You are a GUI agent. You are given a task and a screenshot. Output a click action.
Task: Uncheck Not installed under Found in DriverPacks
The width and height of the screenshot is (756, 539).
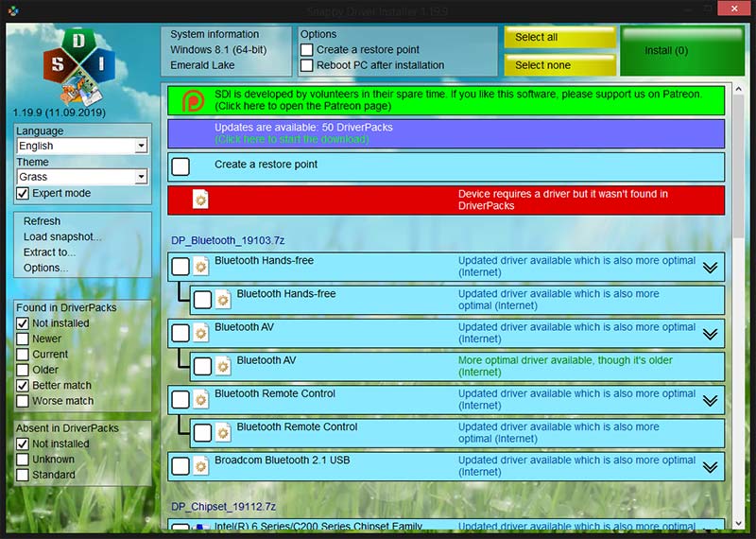pos(23,323)
